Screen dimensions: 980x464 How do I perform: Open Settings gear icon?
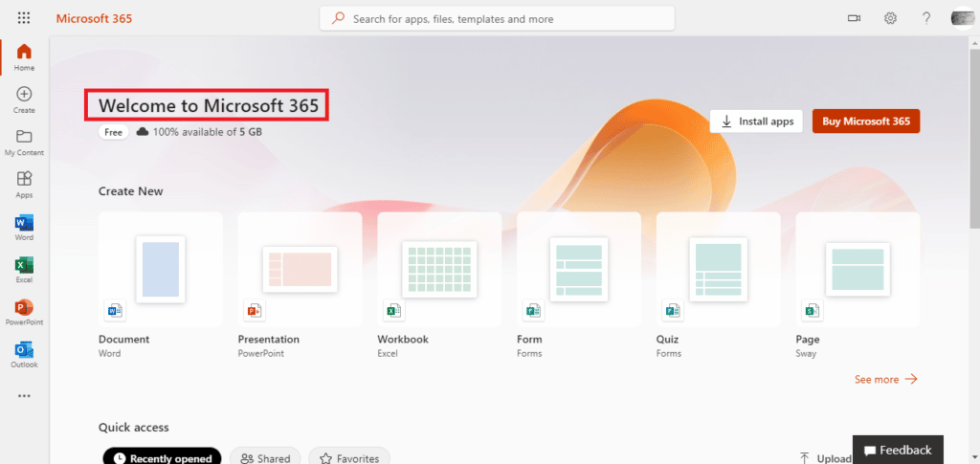[x=890, y=18]
